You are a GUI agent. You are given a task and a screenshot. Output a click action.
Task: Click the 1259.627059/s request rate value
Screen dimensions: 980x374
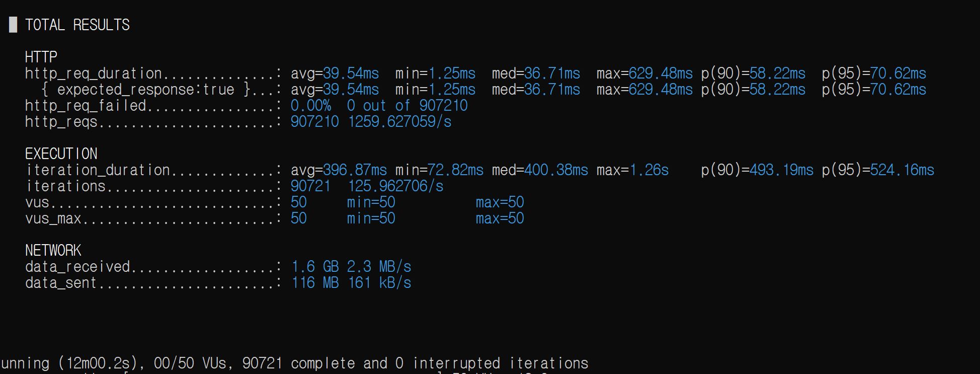tap(399, 122)
